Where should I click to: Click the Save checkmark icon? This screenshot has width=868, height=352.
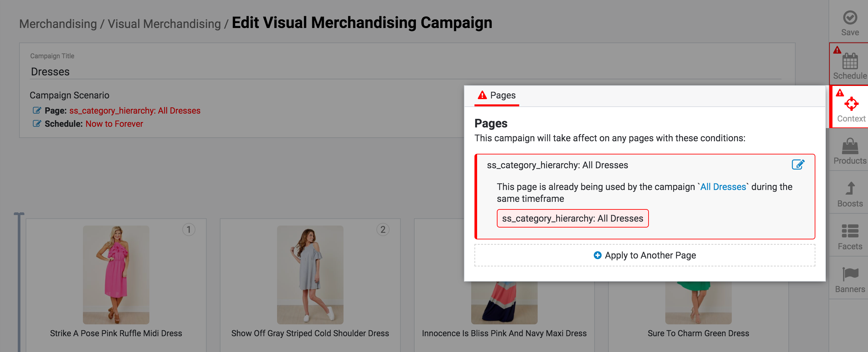pos(850,18)
